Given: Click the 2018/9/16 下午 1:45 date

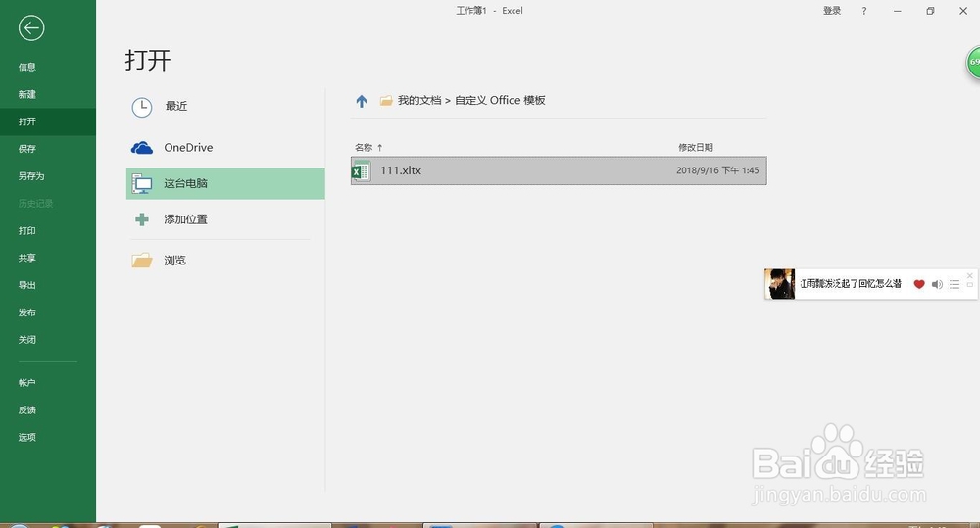Looking at the screenshot, I should [x=717, y=170].
